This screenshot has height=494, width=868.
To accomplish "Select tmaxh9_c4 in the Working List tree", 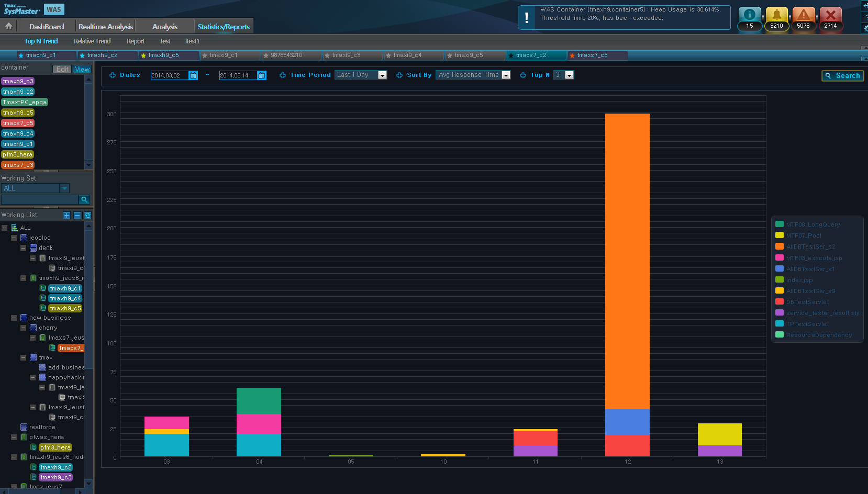I will [65, 298].
